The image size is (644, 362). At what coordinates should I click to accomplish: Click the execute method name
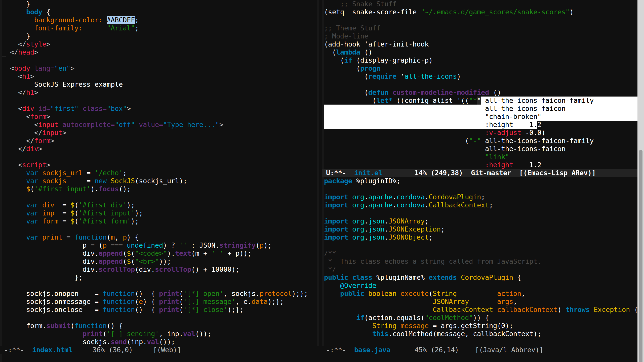tap(414, 293)
